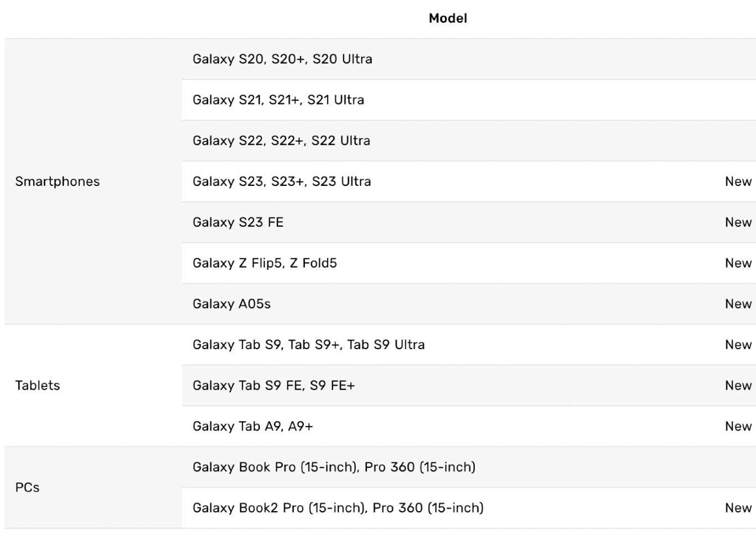
Task: Select the Galaxy S23, S23+, S23 Ultra text
Action: click(x=282, y=182)
